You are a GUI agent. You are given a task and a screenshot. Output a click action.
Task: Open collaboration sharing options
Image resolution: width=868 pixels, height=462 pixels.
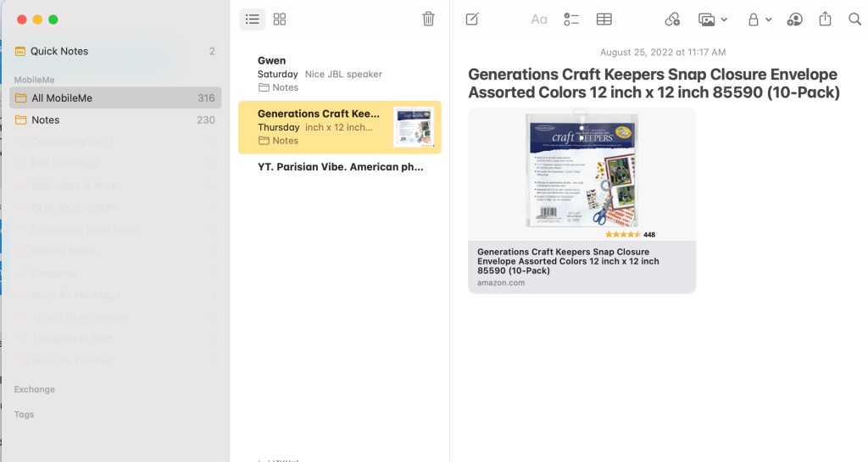click(x=794, y=19)
